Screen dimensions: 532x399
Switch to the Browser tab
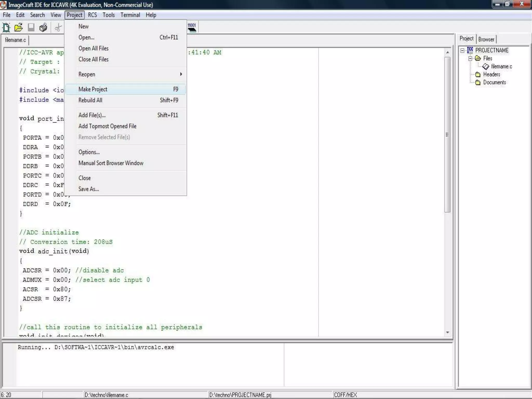click(x=486, y=39)
